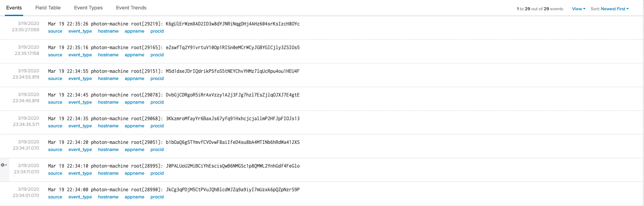Select the Events tab

pos(14,8)
